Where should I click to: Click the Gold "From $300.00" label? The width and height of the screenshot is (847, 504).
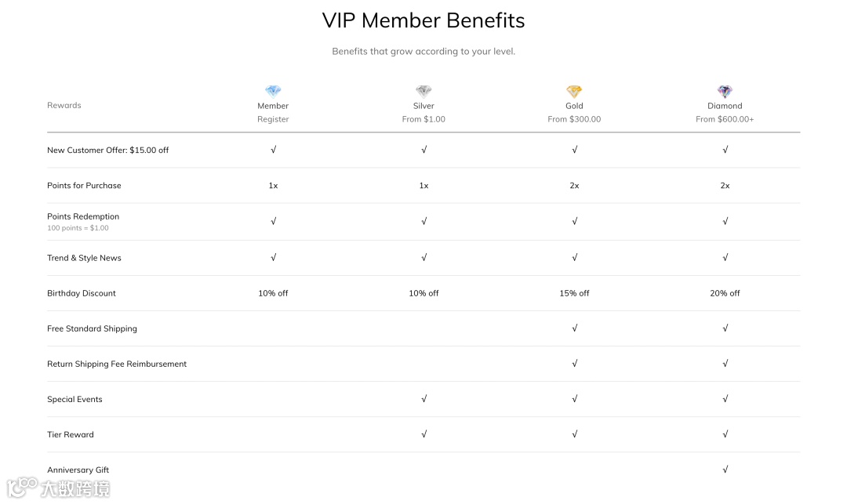(574, 119)
